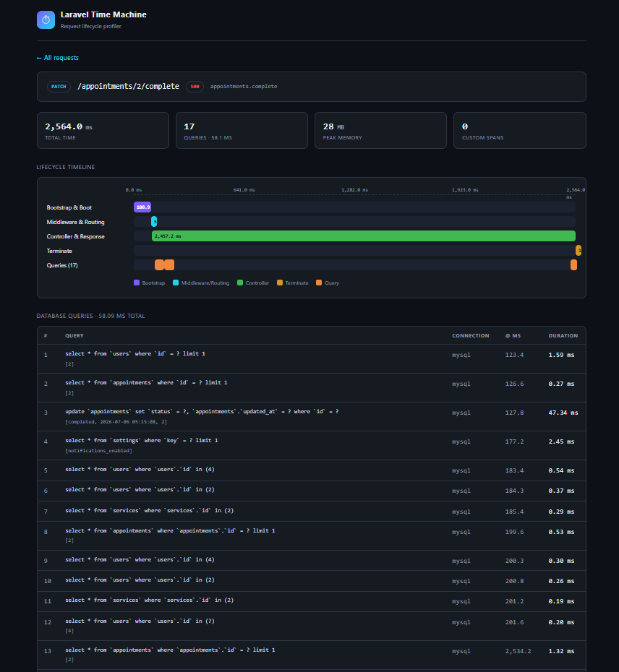Click the QUERY column header
This screenshot has width=619, height=672.
pyautogui.click(x=74, y=335)
